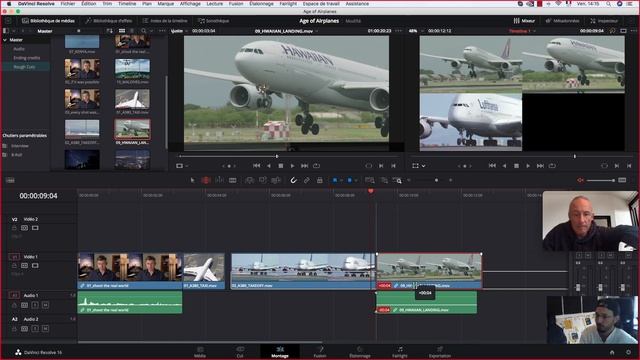Mute the Audio 1 track
Screen dimensions: 640x360
pyautogui.click(x=45, y=304)
